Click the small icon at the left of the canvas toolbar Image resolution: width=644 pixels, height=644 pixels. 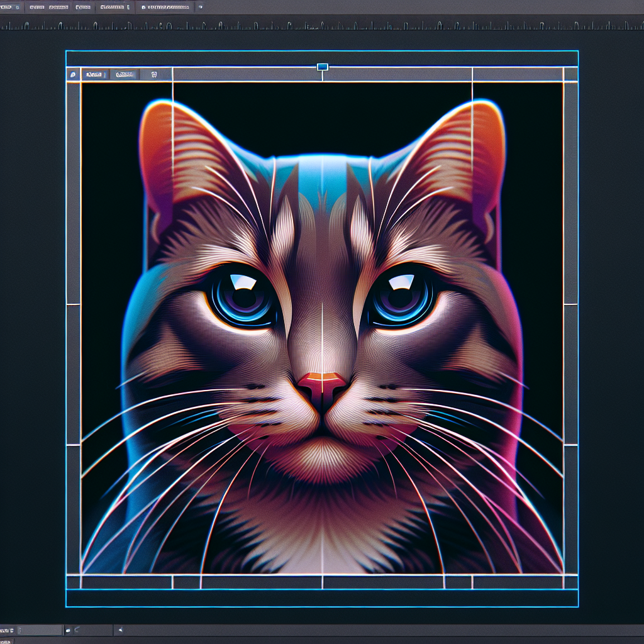click(x=74, y=75)
